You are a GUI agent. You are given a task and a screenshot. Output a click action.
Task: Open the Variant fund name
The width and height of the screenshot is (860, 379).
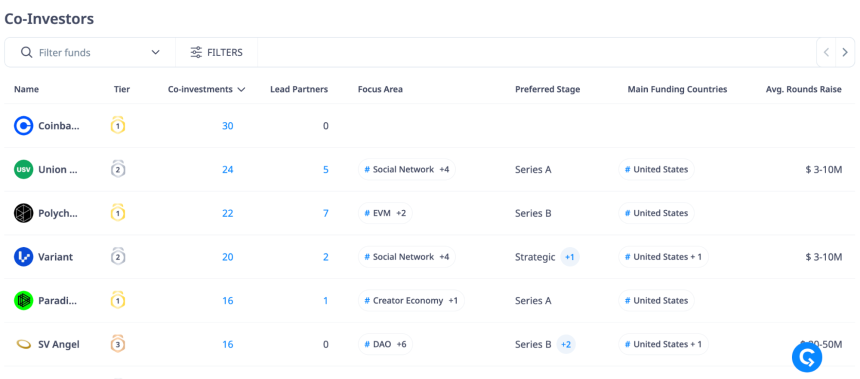coord(55,257)
